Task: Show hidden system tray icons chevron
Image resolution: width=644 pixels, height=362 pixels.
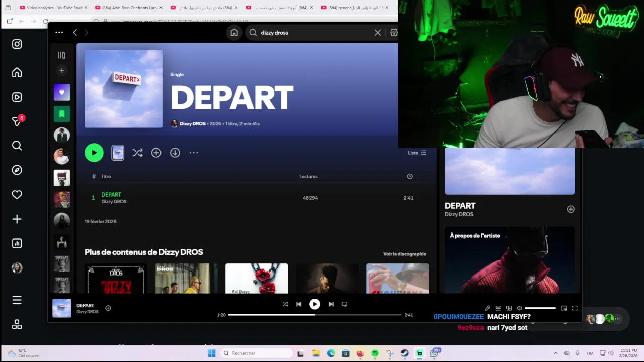Action: point(555,353)
